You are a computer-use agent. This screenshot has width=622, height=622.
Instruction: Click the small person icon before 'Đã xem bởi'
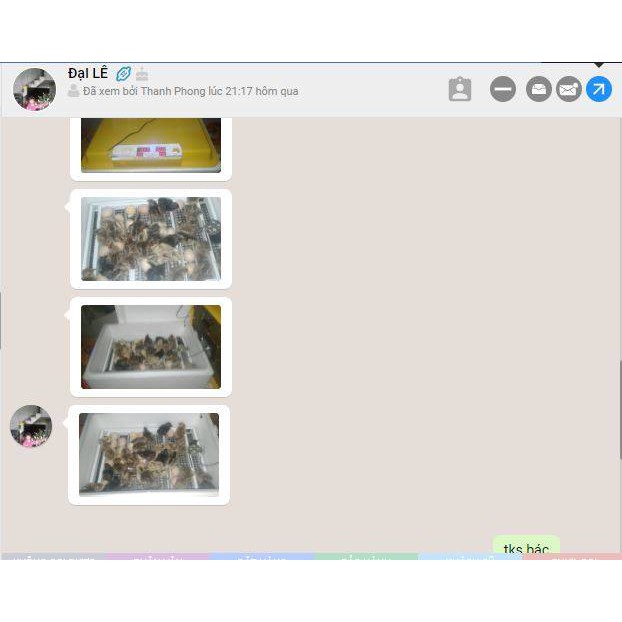[x=74, y=91]
